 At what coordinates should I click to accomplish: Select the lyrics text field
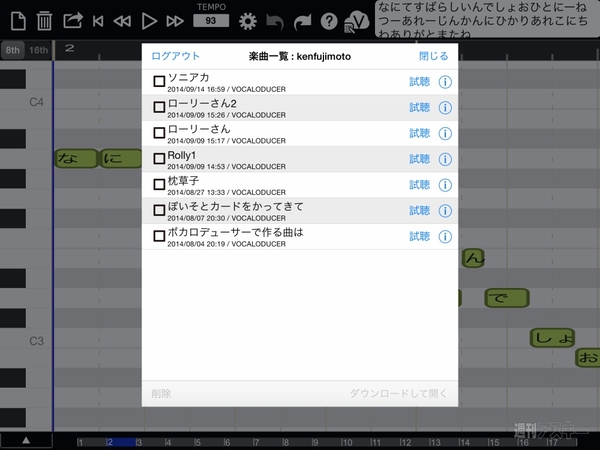488,19
